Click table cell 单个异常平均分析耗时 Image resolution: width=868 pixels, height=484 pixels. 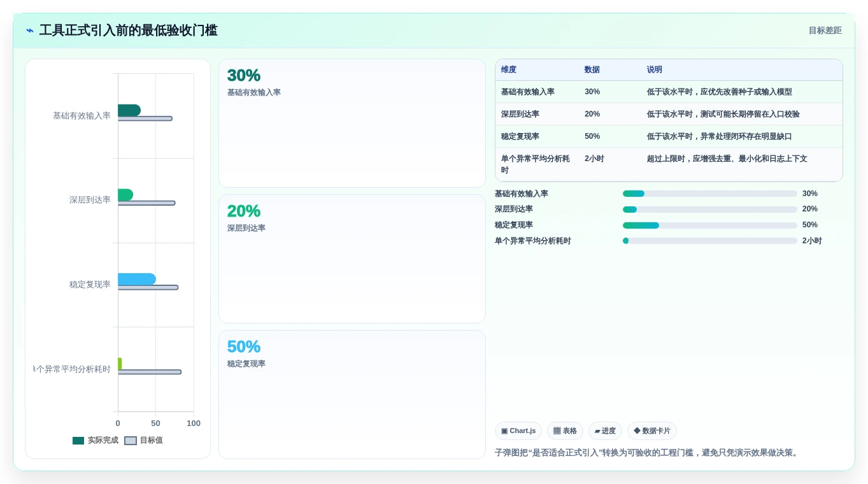536,164
